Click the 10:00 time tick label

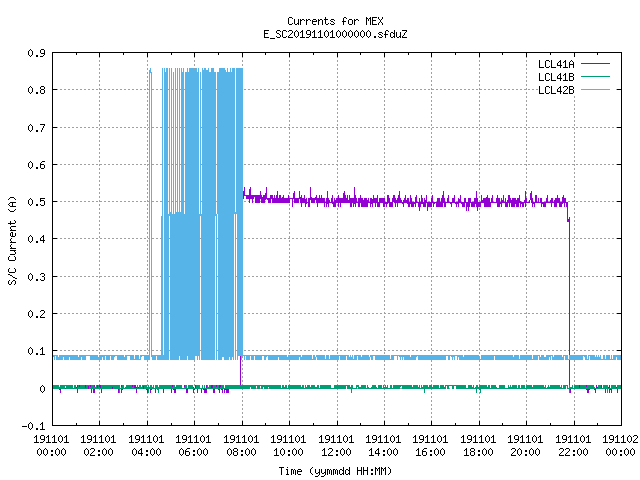pyautogui.click(x=288, y=452)
